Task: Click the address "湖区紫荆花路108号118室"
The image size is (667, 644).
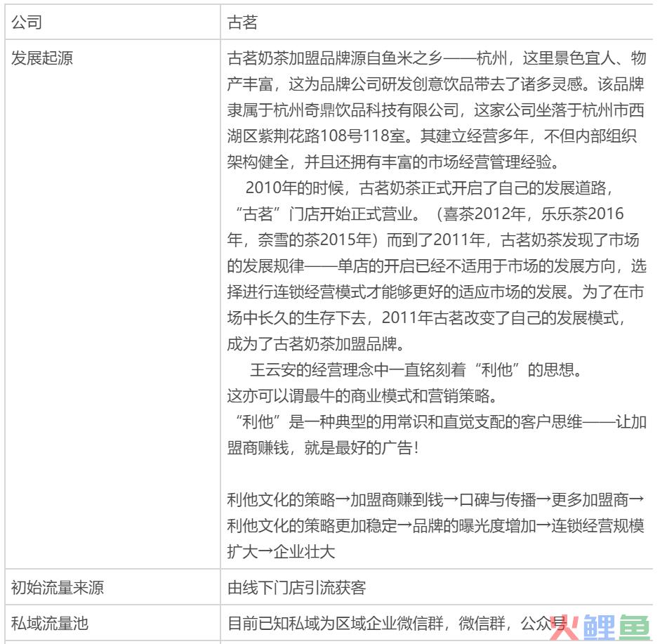Action: pos(316,136)
